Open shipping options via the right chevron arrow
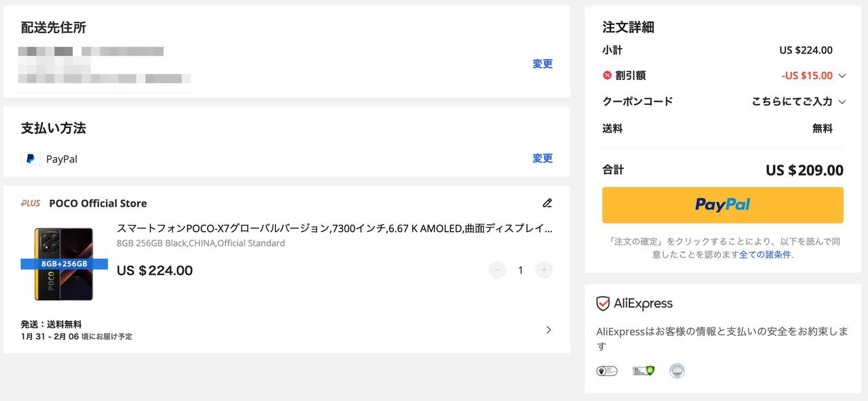 [x=549, y=330]
